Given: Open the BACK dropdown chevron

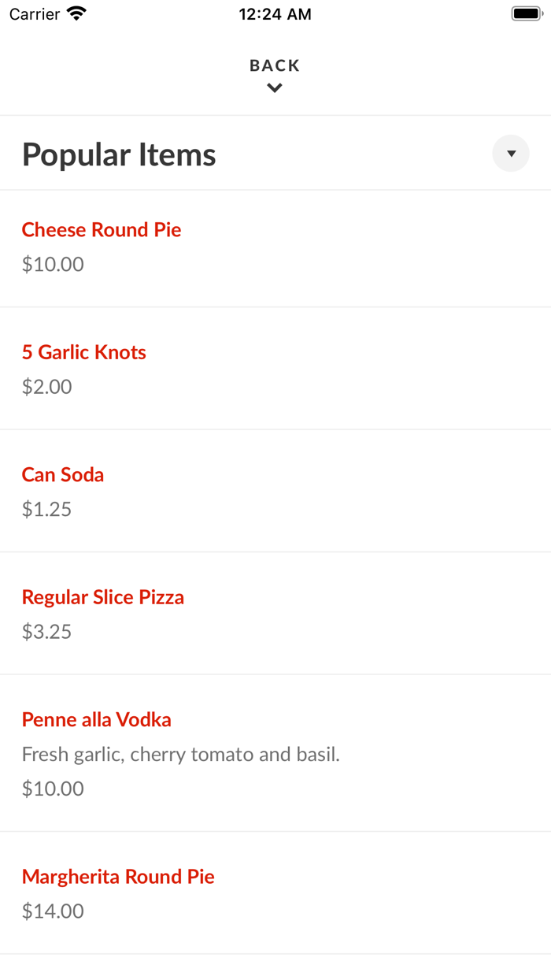Looking at the screenshot, I should [x=274, y=87].
